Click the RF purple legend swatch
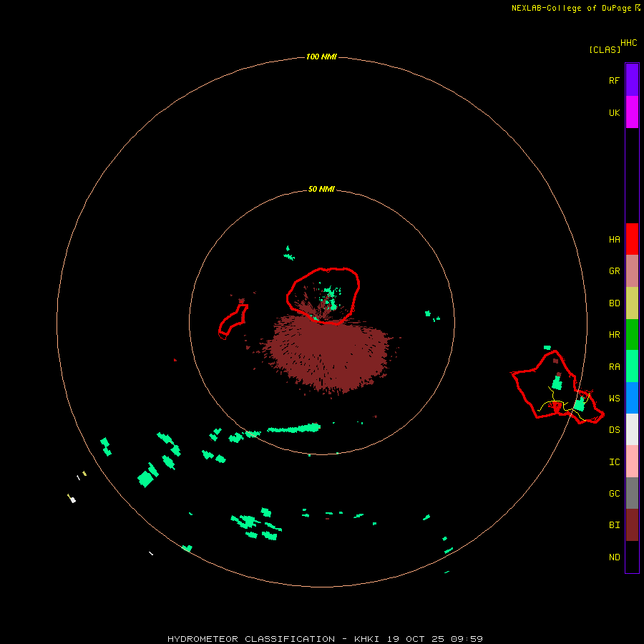The width and height of the screenshot is (644, 644). click(632, 80)
